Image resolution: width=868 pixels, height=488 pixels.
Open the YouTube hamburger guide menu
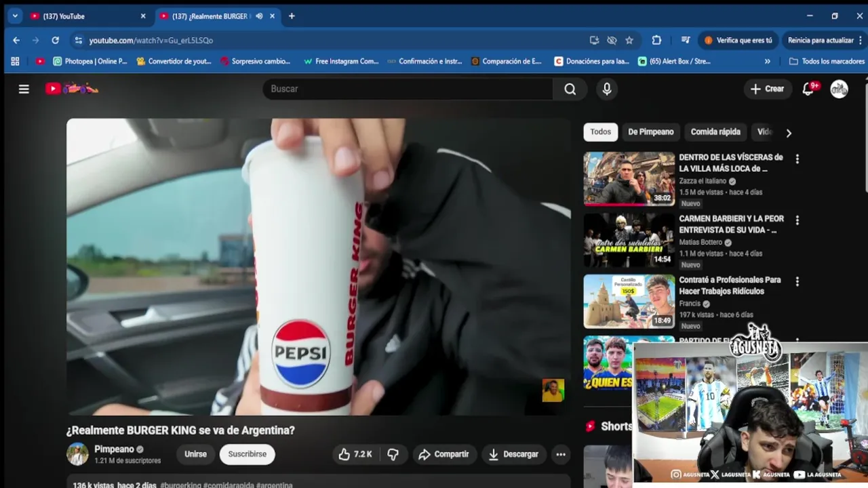(x=24, y=89)
